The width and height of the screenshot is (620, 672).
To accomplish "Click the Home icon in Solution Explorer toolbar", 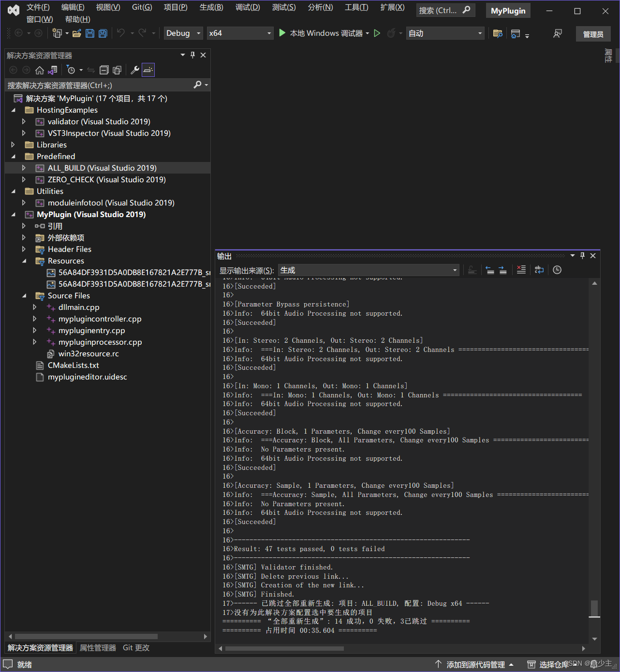I will tap(40, 70).
